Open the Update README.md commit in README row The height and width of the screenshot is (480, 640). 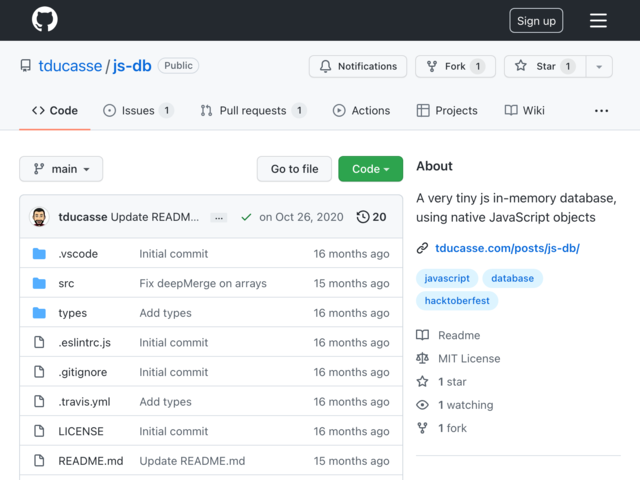click(x=192, y=461)
